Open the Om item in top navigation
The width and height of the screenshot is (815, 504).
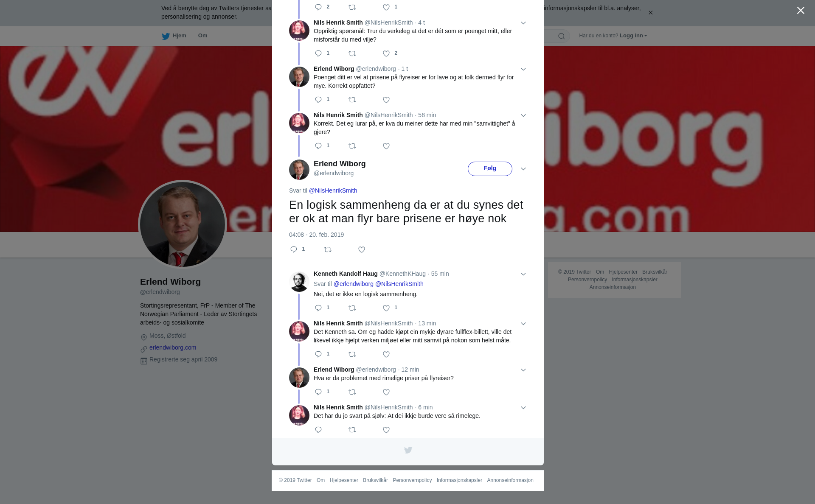click(x=202, y=36)
